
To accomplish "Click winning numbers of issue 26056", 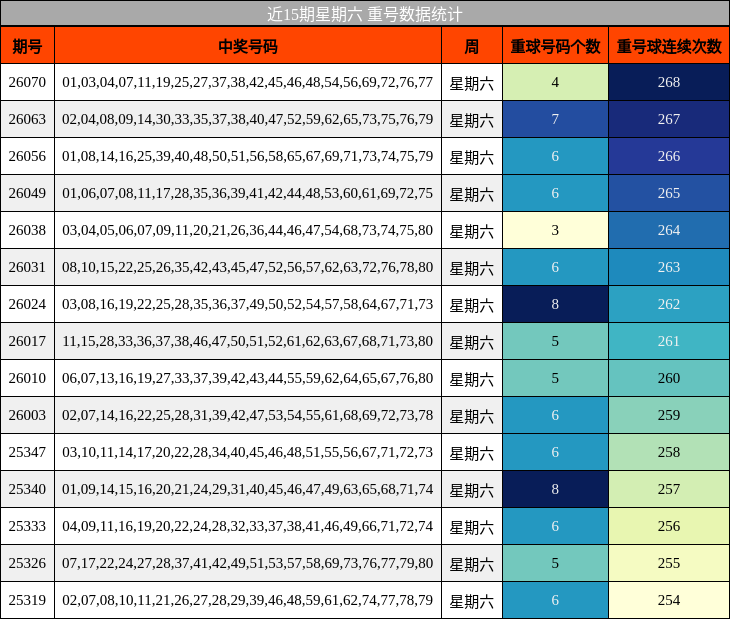I will pos(248,156).
